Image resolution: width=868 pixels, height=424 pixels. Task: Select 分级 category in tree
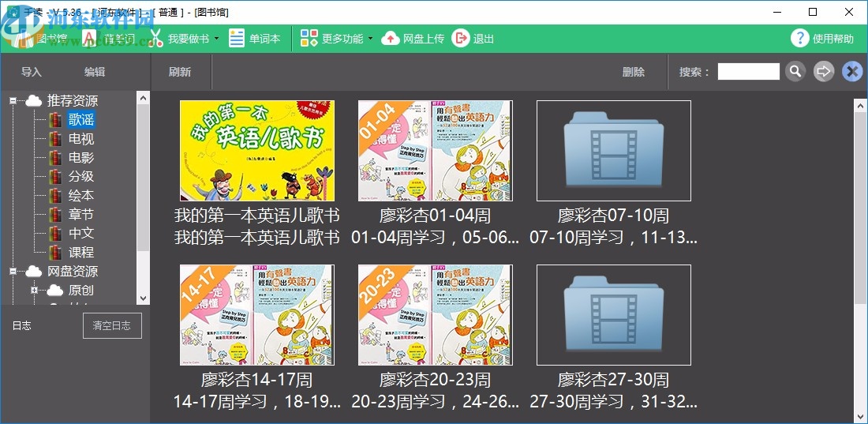[80, 177]
